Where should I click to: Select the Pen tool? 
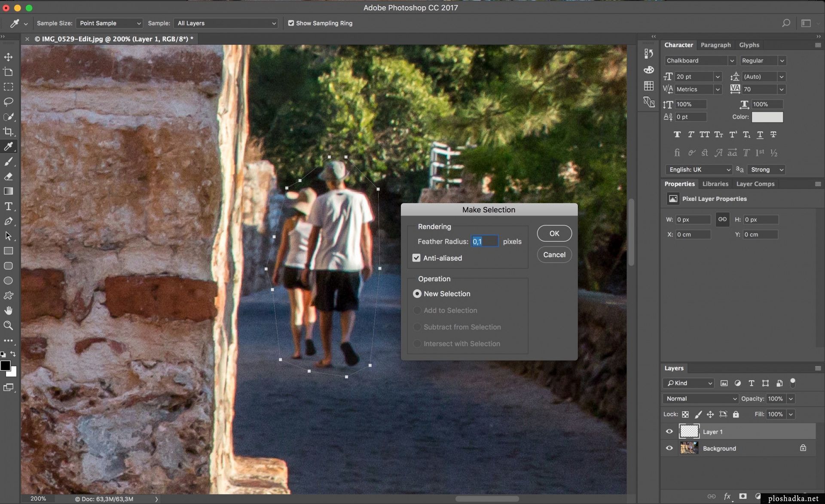pyautogui.click(x=8, y=221)
